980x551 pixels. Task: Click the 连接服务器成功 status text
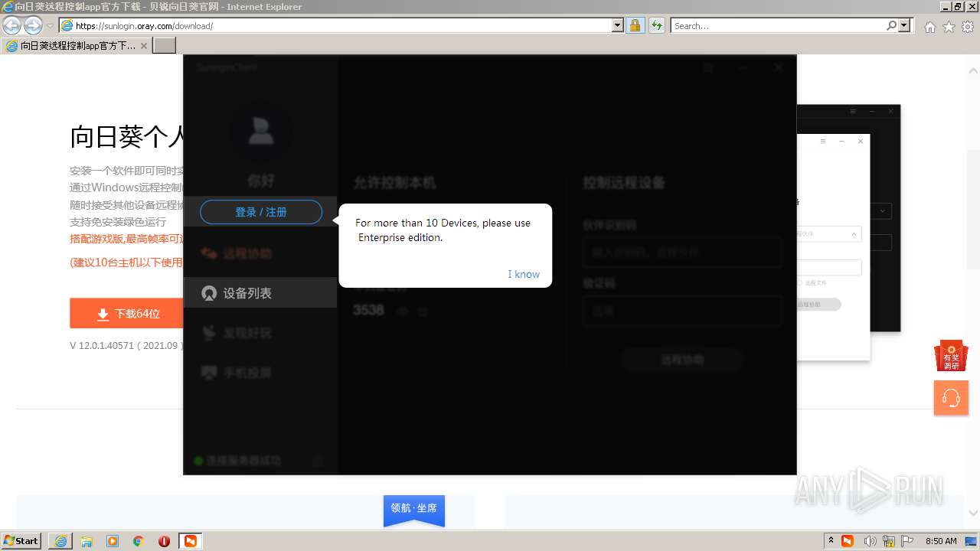[243, 461]
